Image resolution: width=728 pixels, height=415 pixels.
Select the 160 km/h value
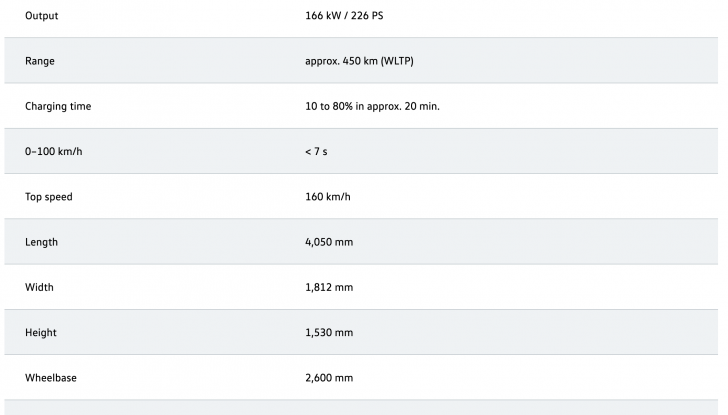click(x=327, y=197)
